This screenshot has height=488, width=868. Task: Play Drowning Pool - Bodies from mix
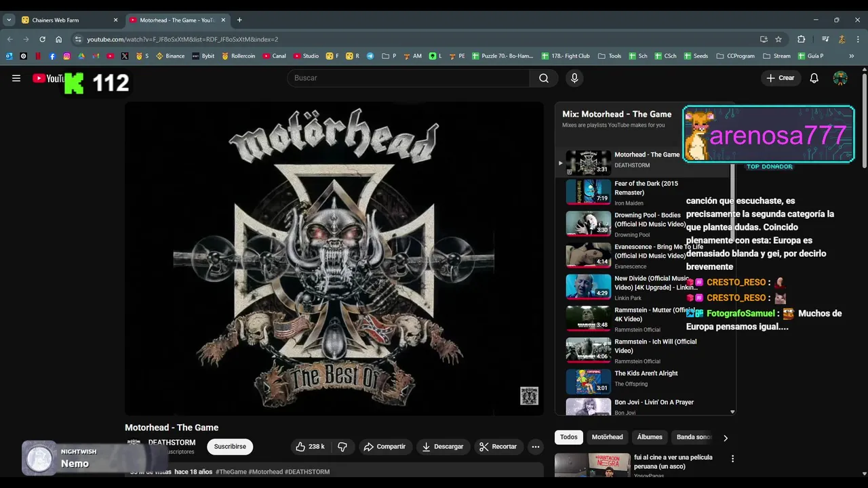[x=644, y=224]
